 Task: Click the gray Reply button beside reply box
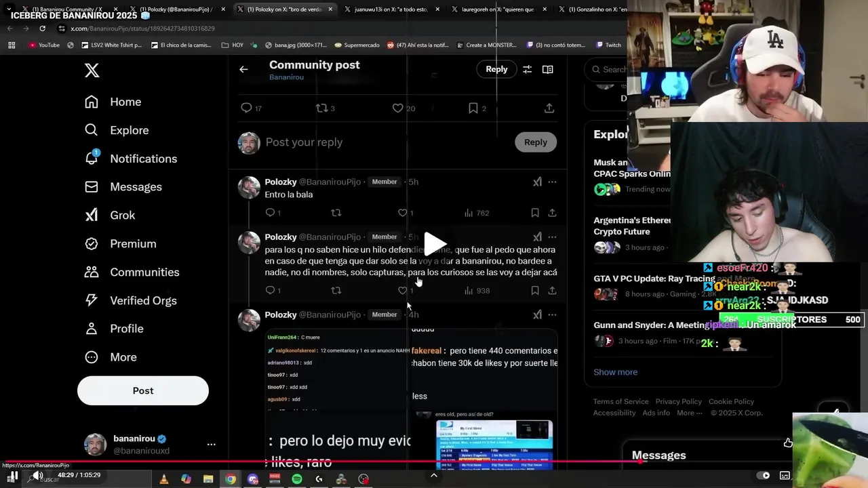point(535,142)
